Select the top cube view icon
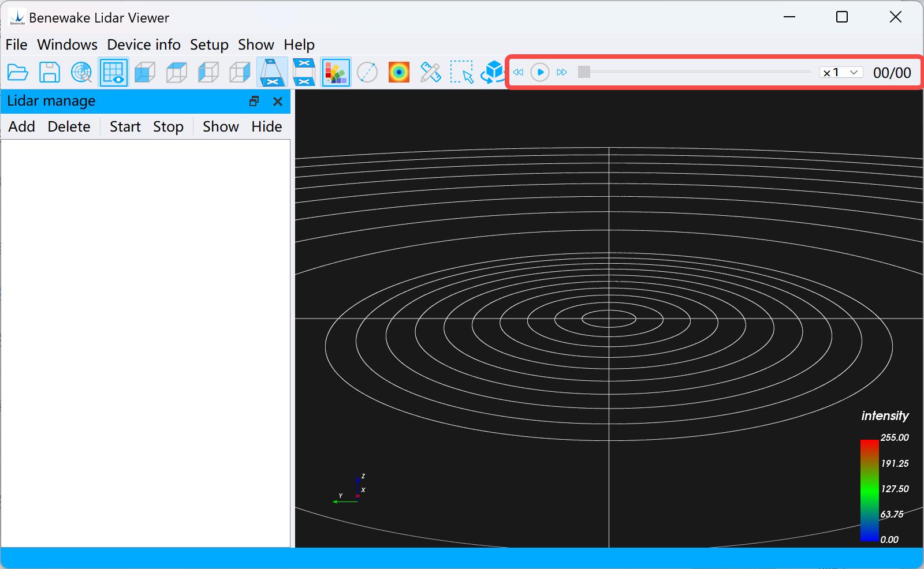924x569 pixels. (177, 73)
